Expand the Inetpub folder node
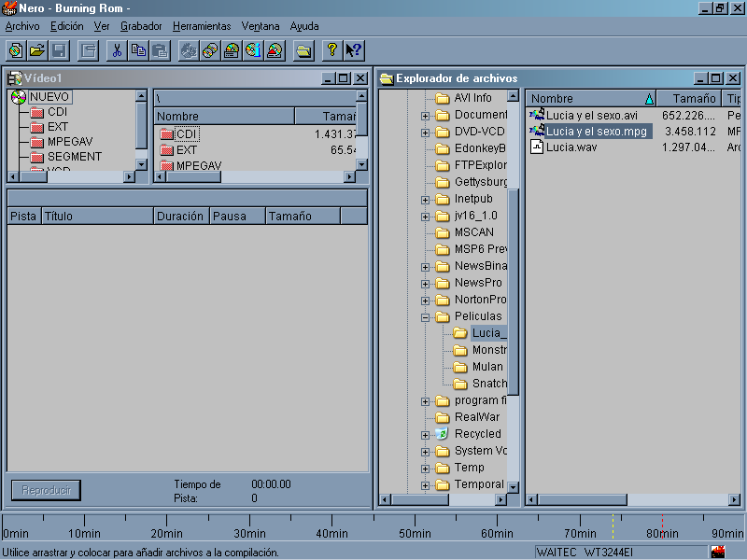The height and width of the screenshot is (560, 747). coord(426,199)
